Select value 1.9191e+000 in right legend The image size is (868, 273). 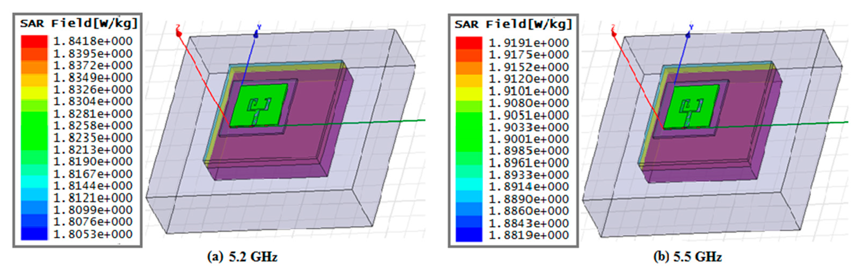(x=529, y=43)
